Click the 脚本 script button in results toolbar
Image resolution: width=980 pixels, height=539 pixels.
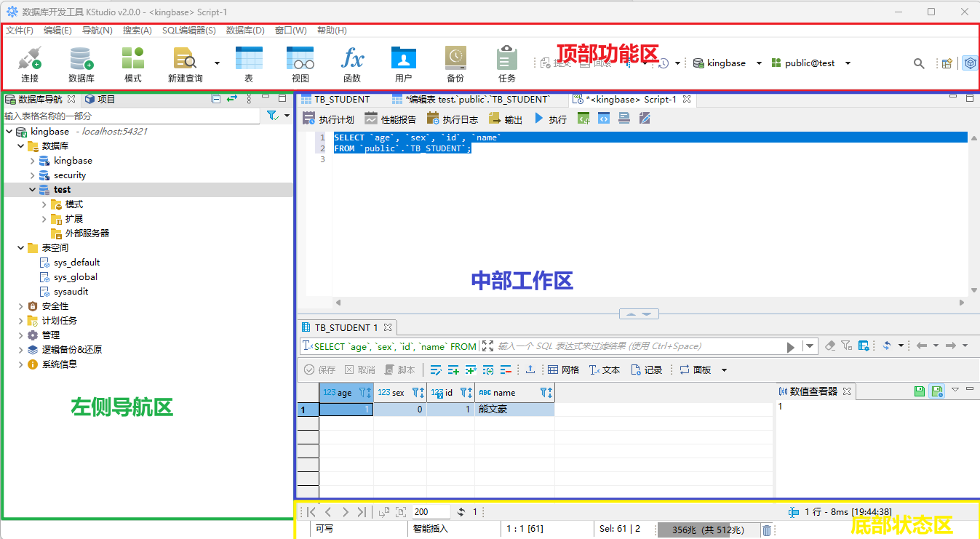pyautogui.click(x=400, y=370)
